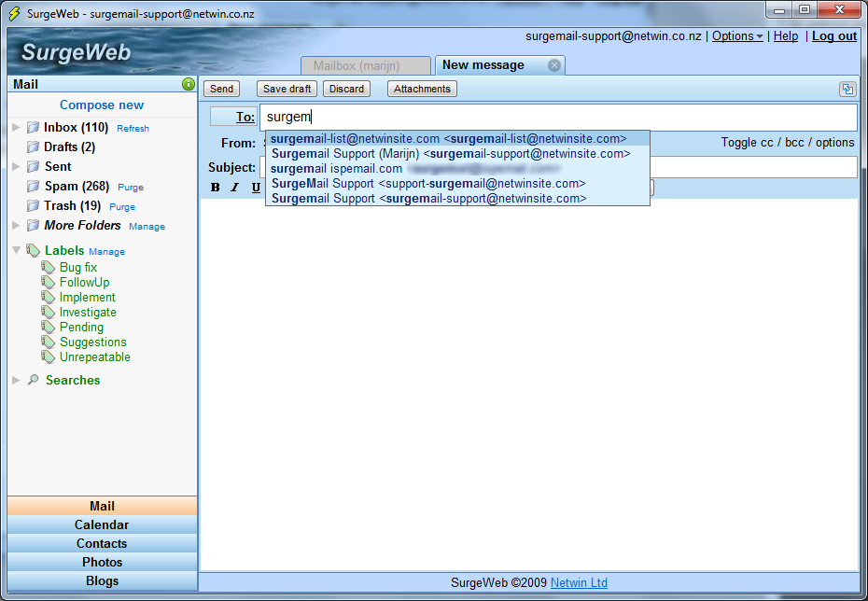Open the Calendar section in sidebar
The height and width of the screenshot is (601, 868).
point(102,525)
